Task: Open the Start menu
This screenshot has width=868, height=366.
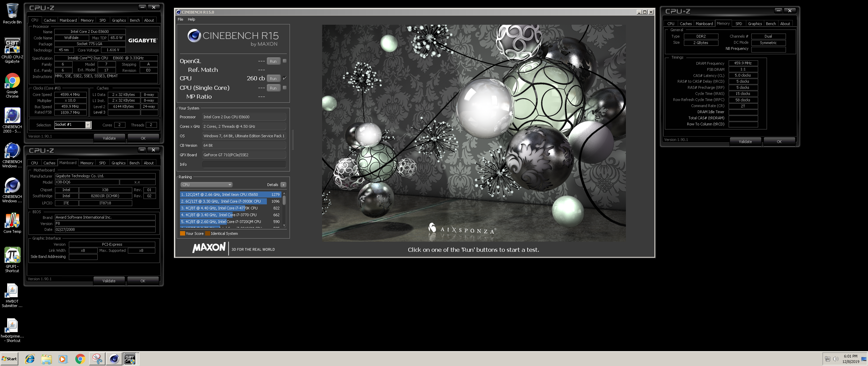Action: click(x=9, y=359)
